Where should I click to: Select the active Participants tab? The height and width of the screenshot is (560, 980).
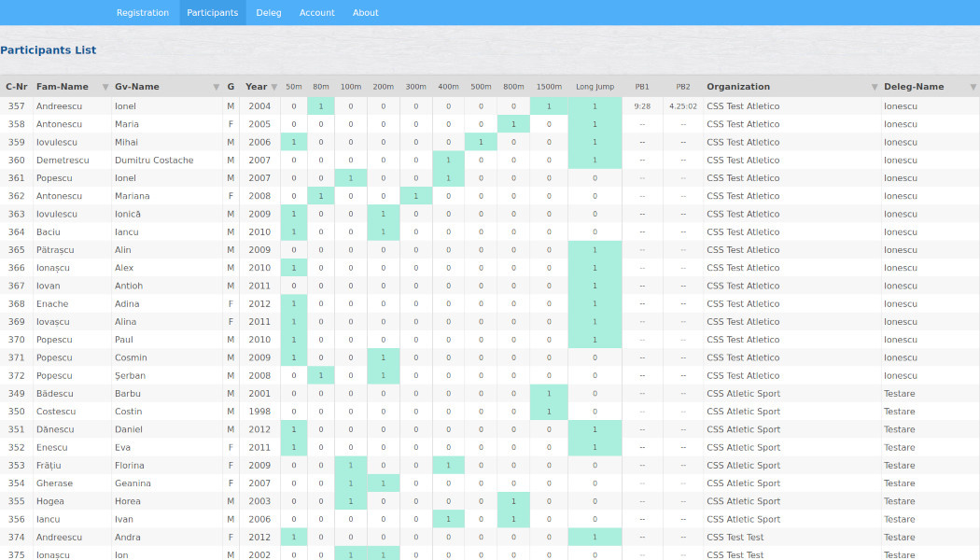pyautogui.click(x=213, y=13)
